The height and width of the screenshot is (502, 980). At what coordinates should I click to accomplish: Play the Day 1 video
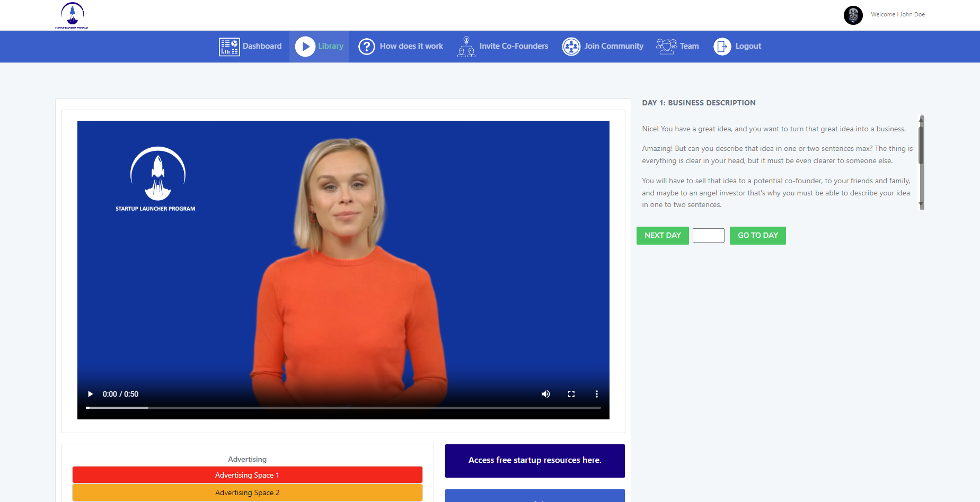(91, 394)
